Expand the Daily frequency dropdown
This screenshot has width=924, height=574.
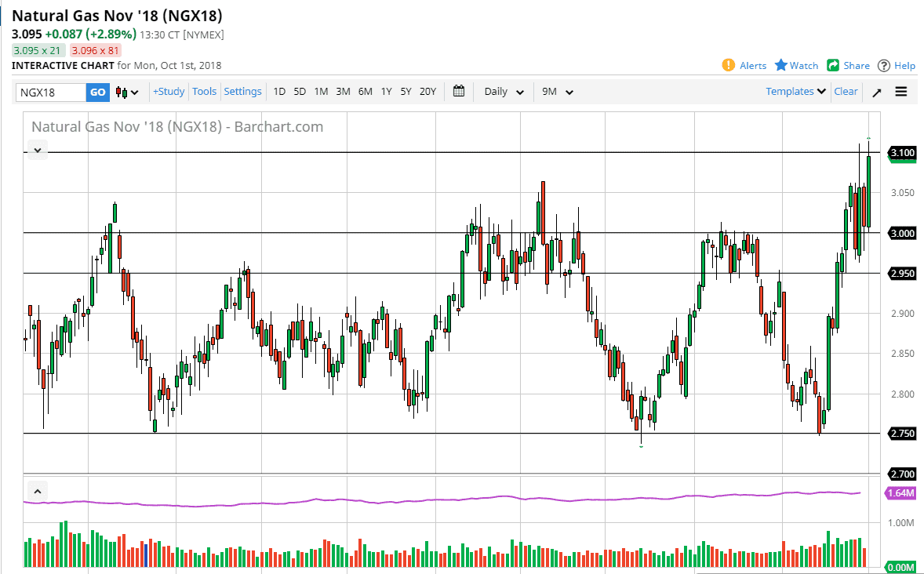pos(504,92)
